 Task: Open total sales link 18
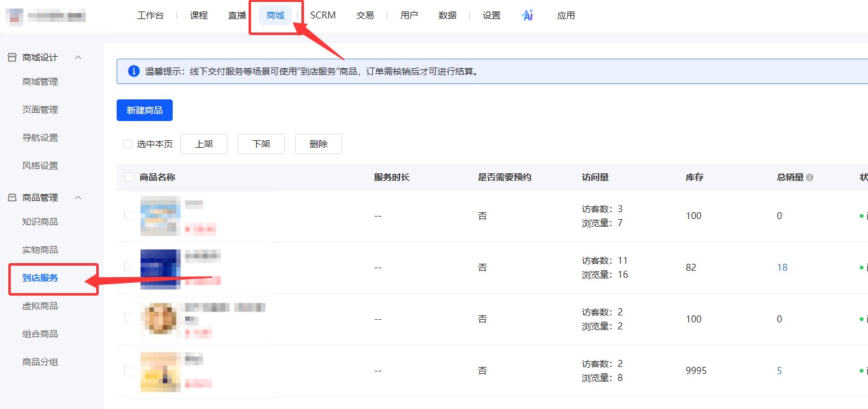click(782, 268)
